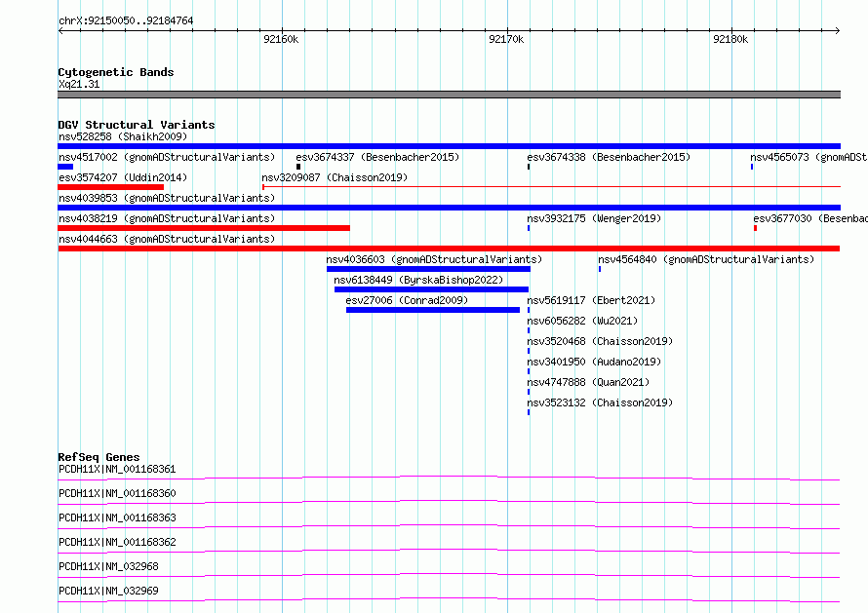Click the left arrow end of the ruler
Screen dimensions: 868x613
[60, 30]
